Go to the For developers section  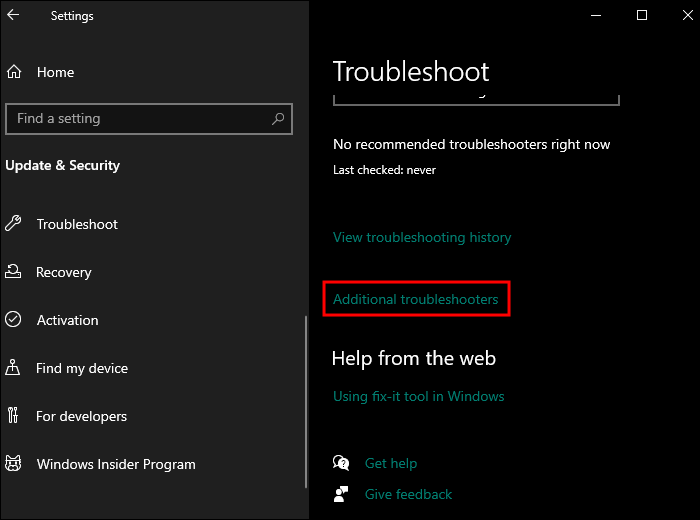point(81,416)
